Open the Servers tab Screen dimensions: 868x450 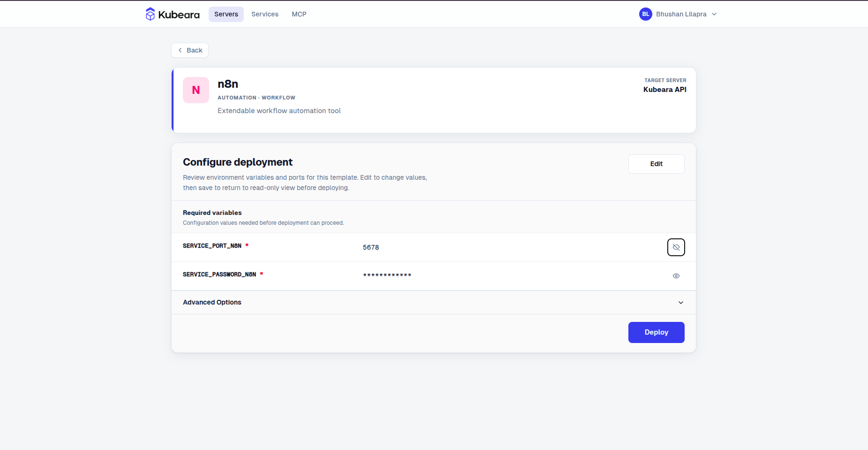coord(226,14)
